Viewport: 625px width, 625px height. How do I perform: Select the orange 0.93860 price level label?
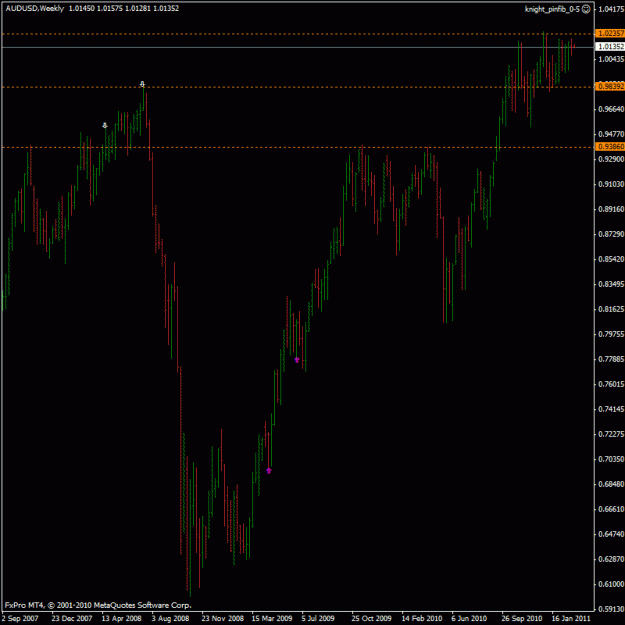(x=610, y=147)
